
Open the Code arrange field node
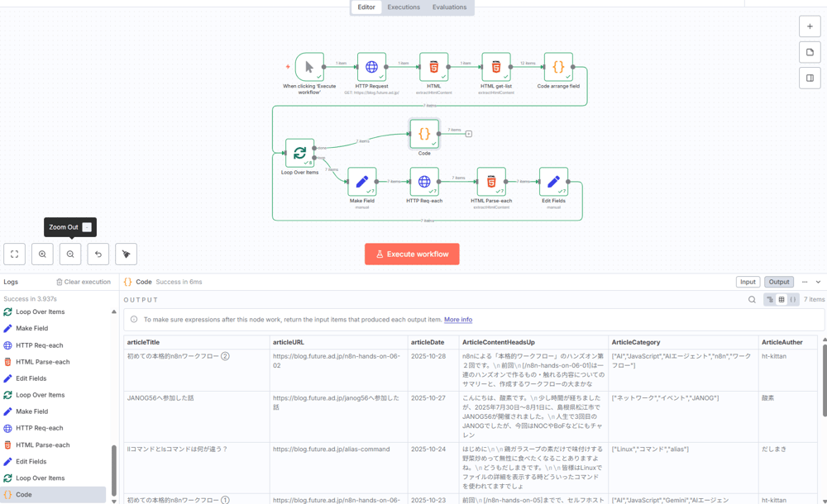558,67
